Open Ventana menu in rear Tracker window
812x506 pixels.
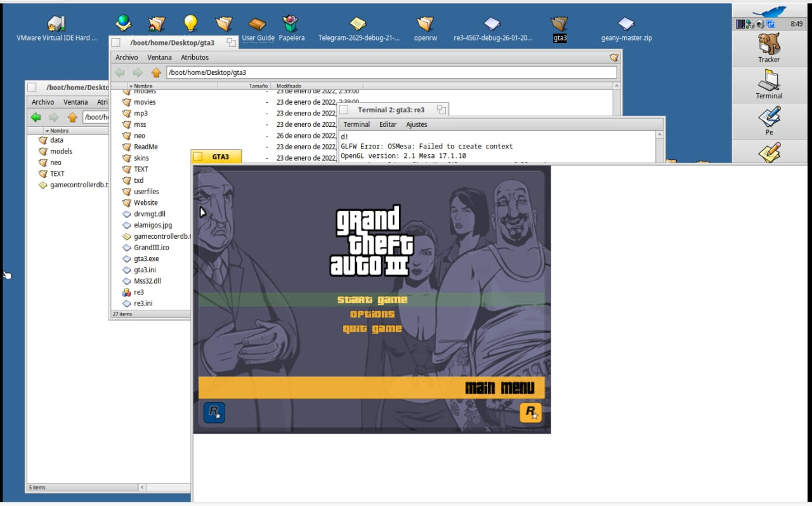click(x=75, y=102)
